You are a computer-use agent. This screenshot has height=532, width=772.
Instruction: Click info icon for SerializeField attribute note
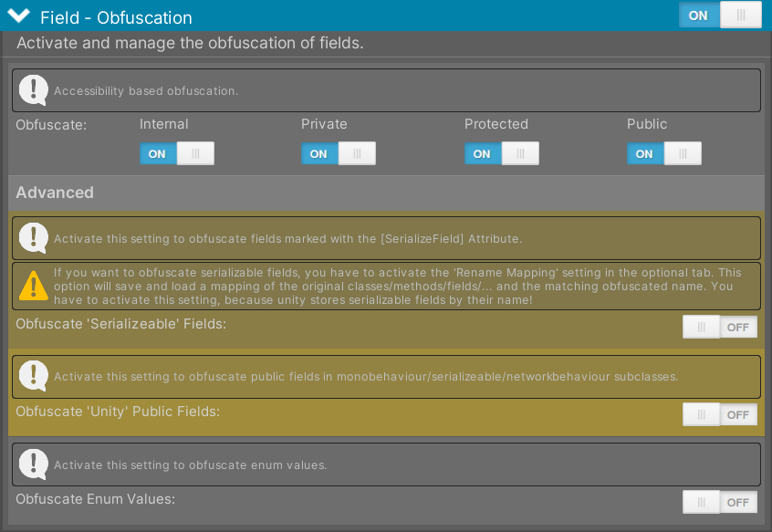coord(33,238)
